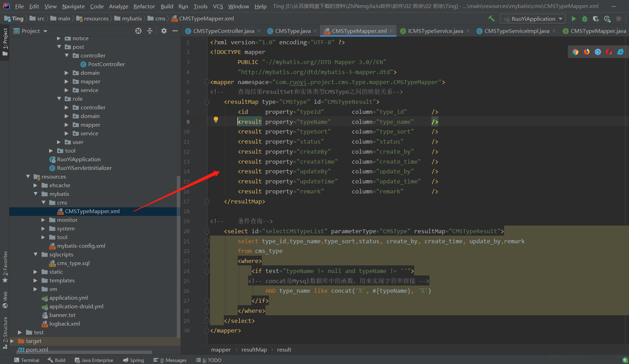Build project with the hammer icon
This screenshot has height=364, width=629.
pyautogui.click(x=491, y=19)
